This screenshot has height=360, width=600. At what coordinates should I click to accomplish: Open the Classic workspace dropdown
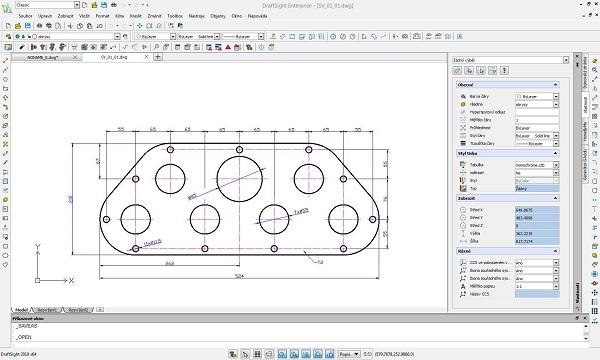[77, 5]
